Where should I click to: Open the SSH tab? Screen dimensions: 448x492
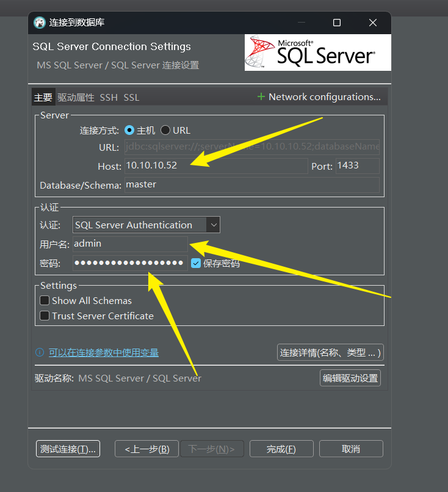[109, 97]
